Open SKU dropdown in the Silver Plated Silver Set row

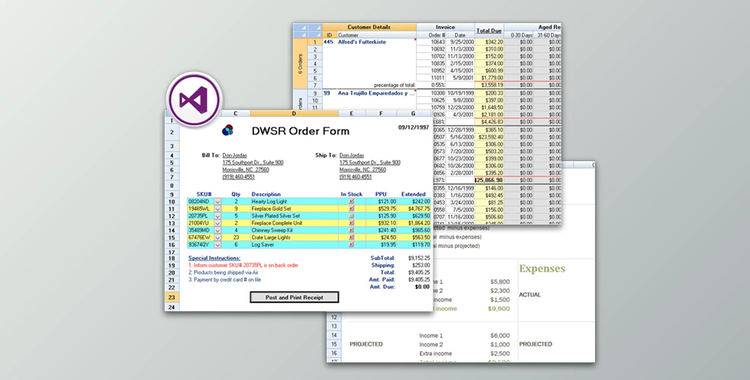(218, 216)
